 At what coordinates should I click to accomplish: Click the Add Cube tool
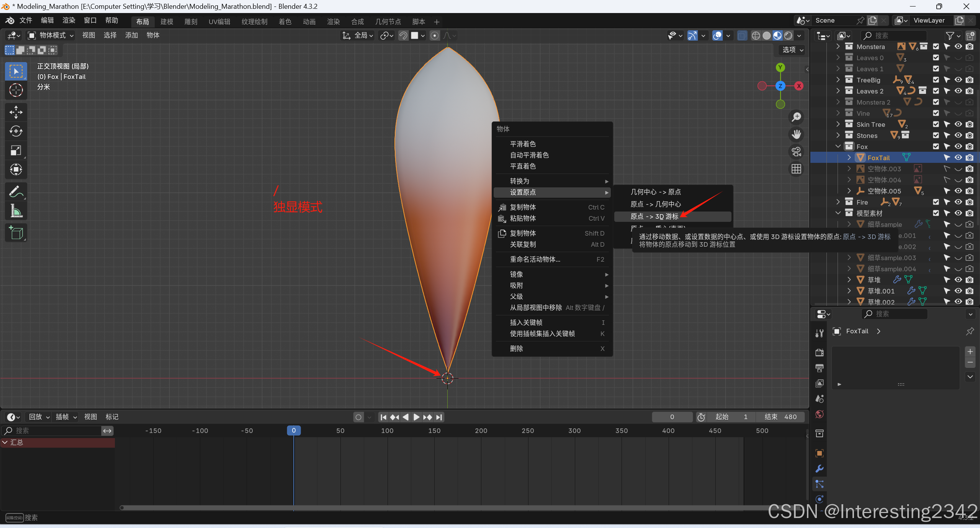tap(16, 233)
